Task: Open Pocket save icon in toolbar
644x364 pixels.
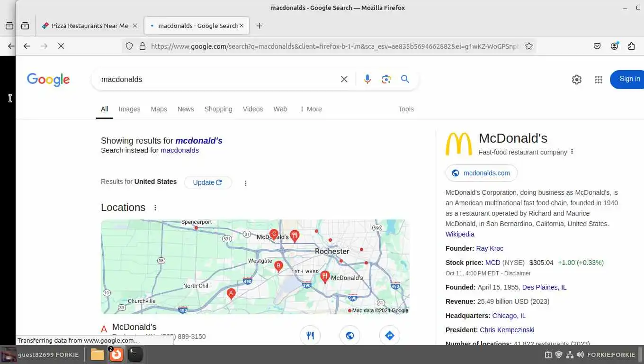Action: click(597, 46)
